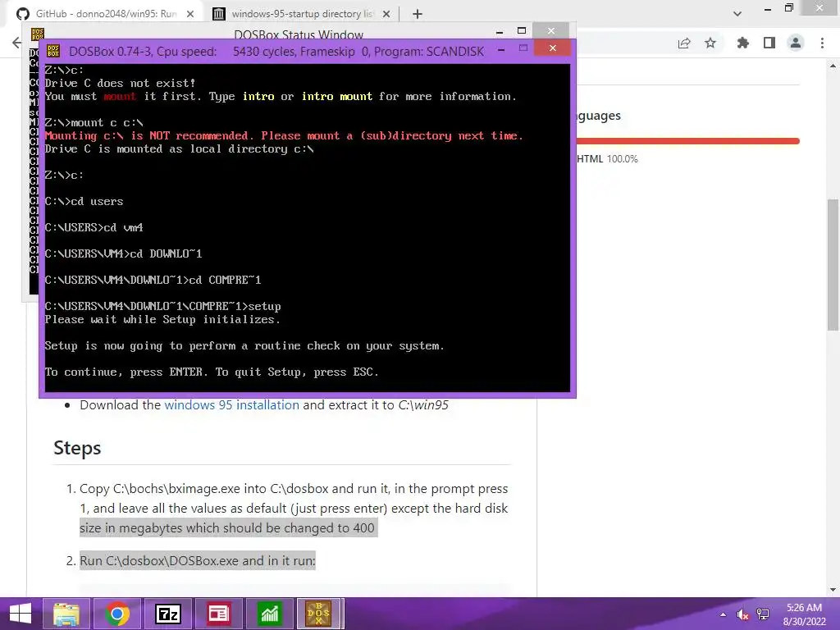Open the red presentation app in taskbar
Screen dimensions: 840x630
coord(218,614)
